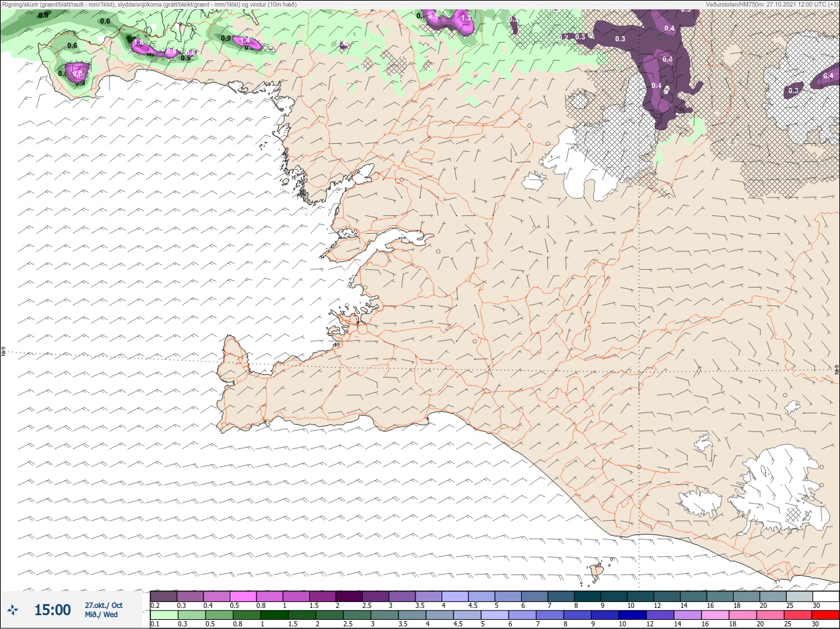Select upper legend swatch between 0.2 and 0.3
The height and width of the screenshot is (629, 840).
(163, 596)
